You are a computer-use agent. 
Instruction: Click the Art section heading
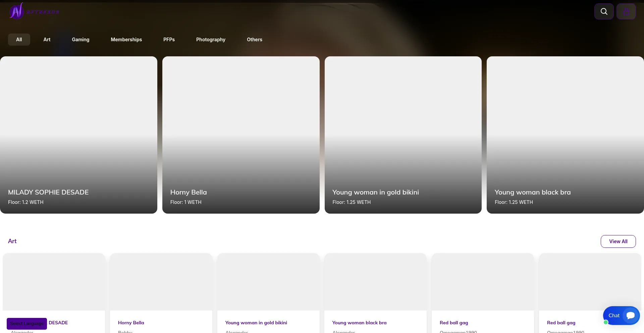12,241
